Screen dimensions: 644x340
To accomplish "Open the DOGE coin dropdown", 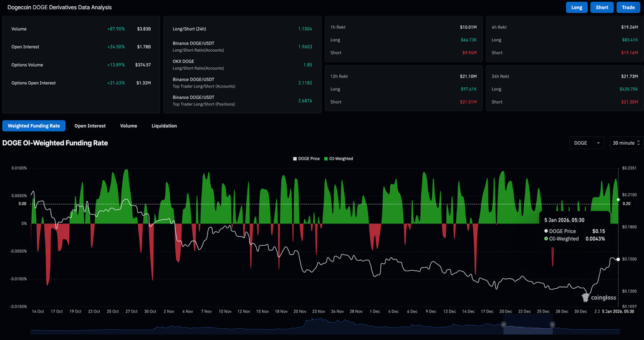I will [x=587, y=143].
